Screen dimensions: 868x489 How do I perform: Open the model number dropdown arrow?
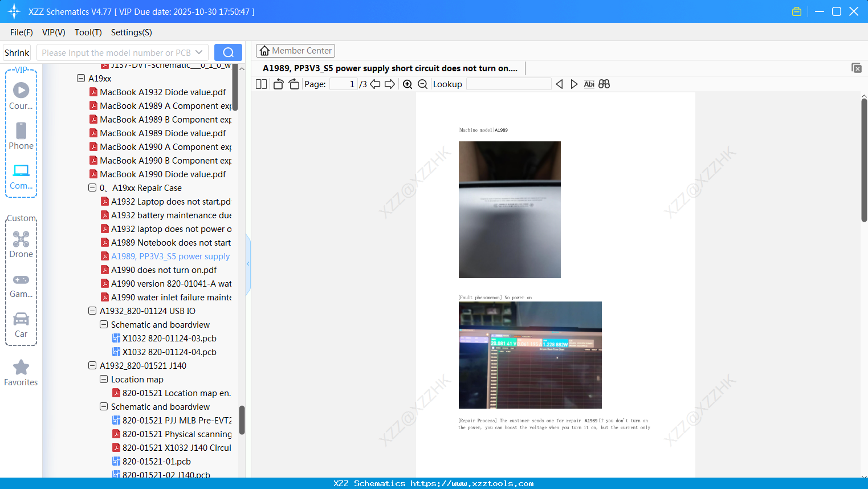pos(199,52)
